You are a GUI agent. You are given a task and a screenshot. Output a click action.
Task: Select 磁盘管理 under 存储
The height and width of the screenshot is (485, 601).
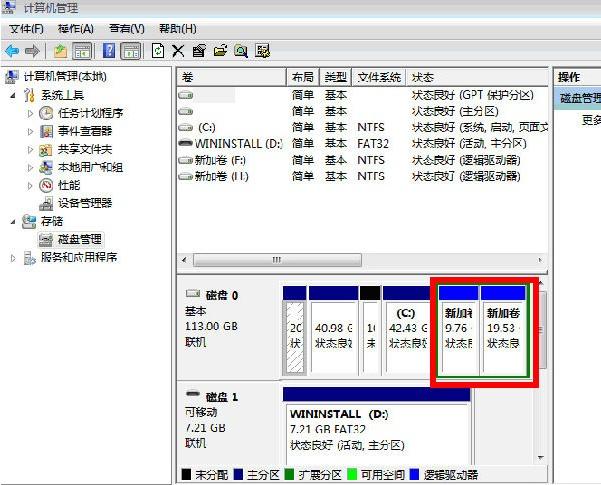(x=79, y=239)
